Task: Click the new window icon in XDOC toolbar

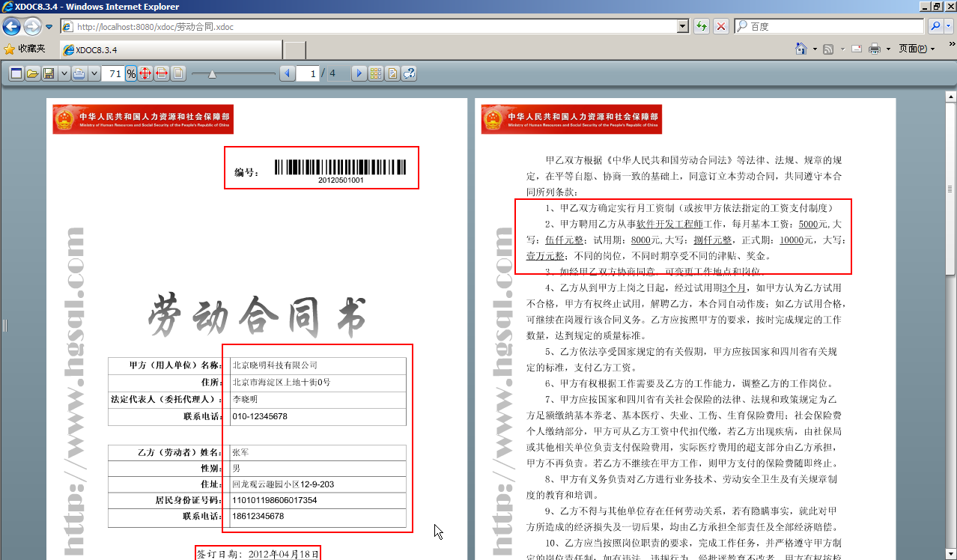Action: [16, 73]
